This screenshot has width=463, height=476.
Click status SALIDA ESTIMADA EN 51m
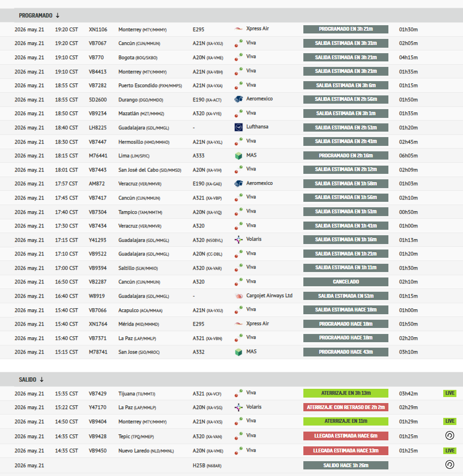(346, 296)
